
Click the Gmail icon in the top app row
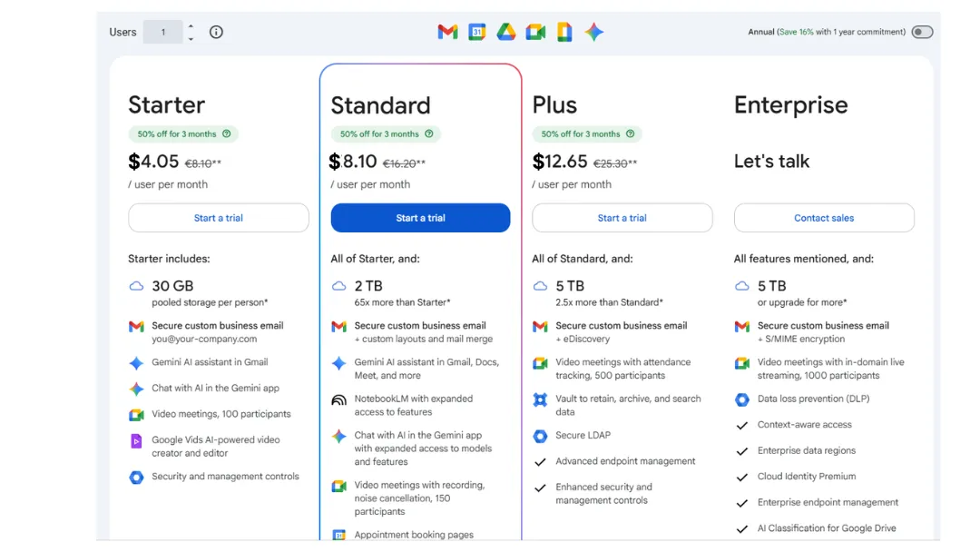(447, 32)
